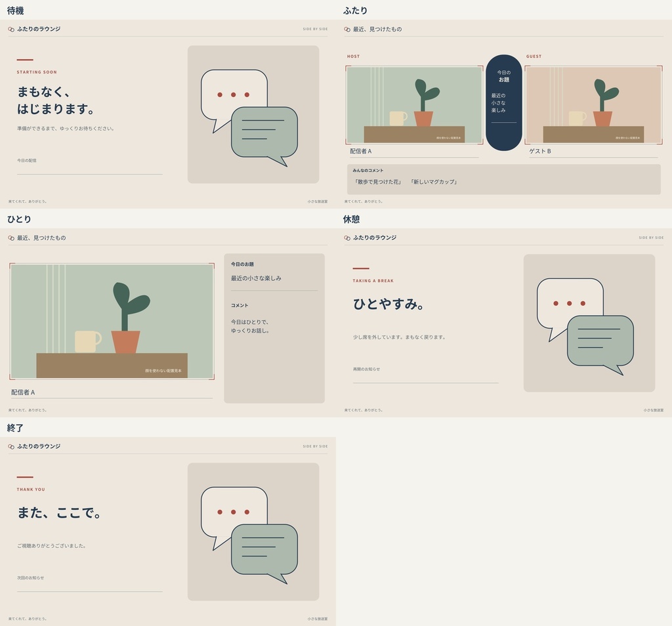This screenshot has width=672, height=626.
Task: Click the comment 「新しいマグカップ」
Action: click(434, 182)
